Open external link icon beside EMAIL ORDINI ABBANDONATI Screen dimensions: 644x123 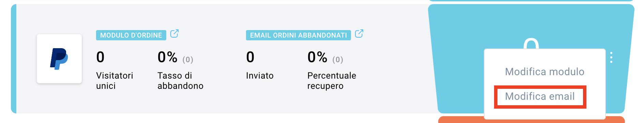pyautogui.click(x=359, y=33)
